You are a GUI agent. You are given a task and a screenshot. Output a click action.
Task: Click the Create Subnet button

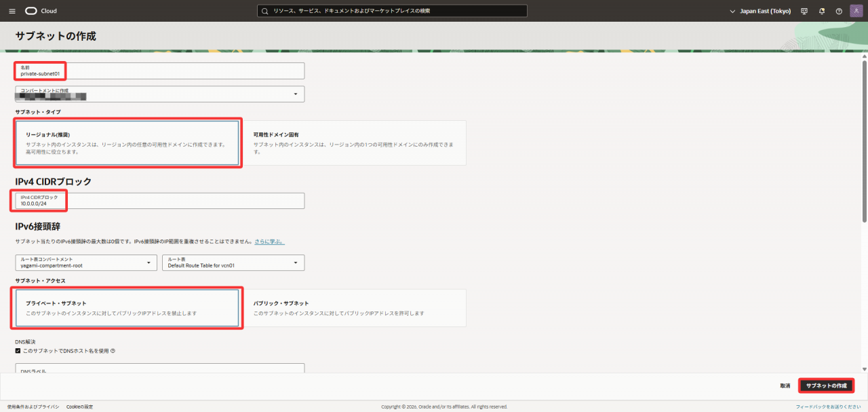click(826, 386)
